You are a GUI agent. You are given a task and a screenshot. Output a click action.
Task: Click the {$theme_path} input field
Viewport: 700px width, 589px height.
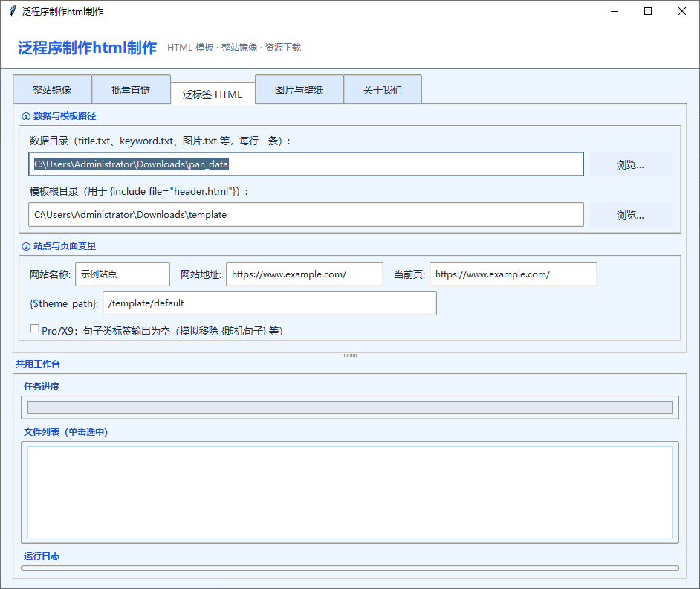pyautogui.click(x=269, y=303)
